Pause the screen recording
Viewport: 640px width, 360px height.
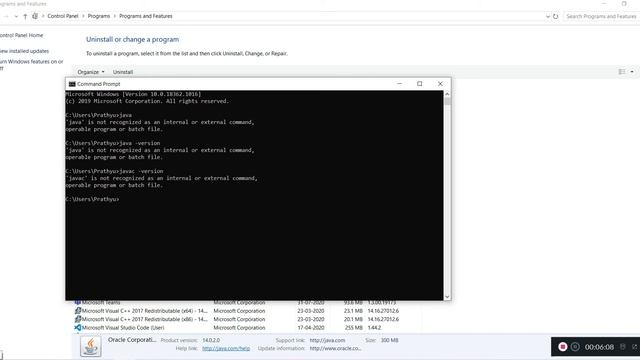pyautogui.click(x=575, y=347)
